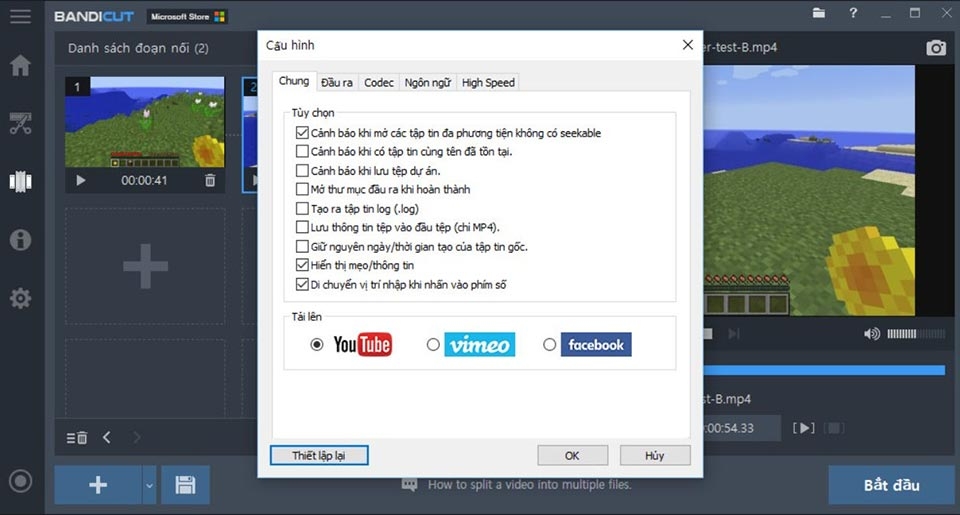This screenshot has height=515, width=960.
Task: Select YouTube upload radio button
Action: click(x=317, y=345)
